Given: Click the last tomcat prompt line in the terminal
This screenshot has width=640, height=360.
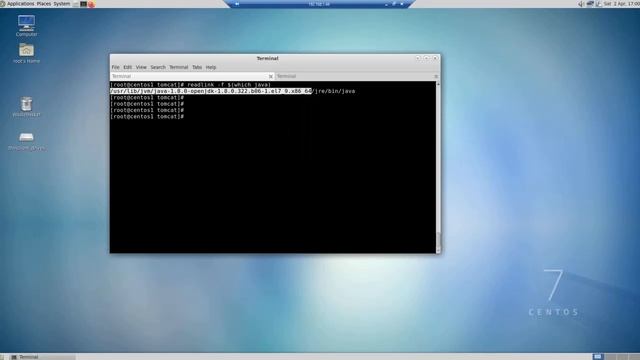Looking at the screenshot, I should [x=147, y=117].
